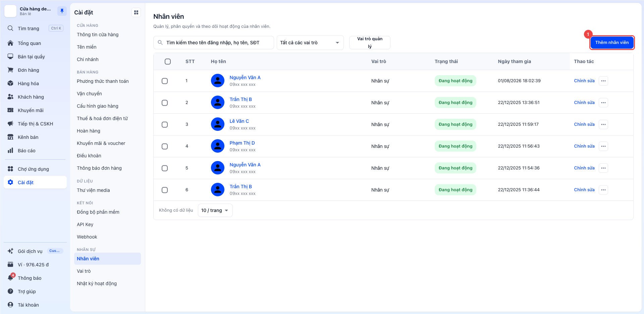Click the Ví wallet icon

(x=10, y=264)
